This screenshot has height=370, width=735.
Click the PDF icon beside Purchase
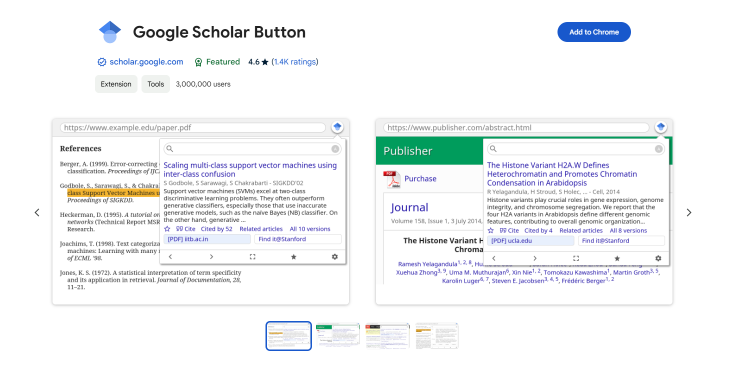click(x=392, y=179)
